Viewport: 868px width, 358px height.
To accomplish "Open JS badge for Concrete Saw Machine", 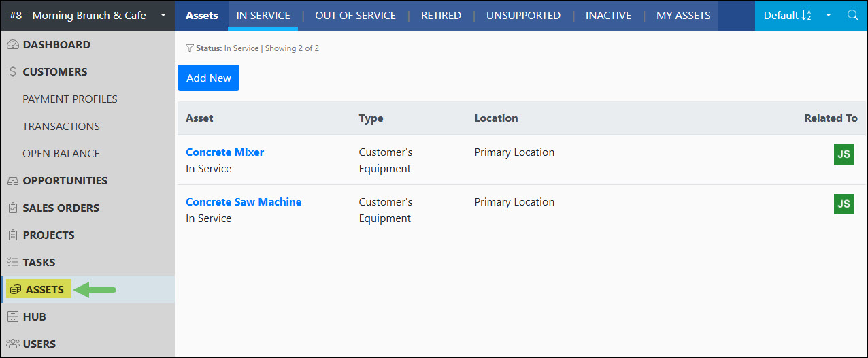I will click(844, 204).
